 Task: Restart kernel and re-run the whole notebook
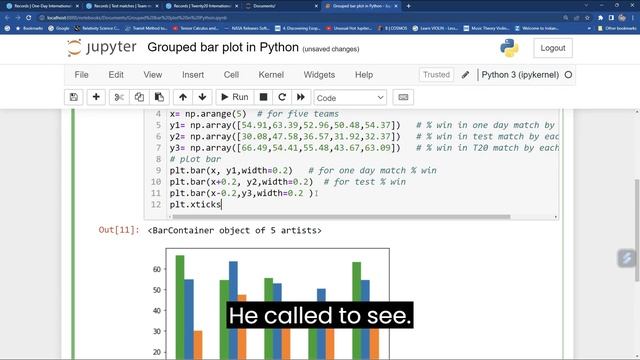[301, 97]
